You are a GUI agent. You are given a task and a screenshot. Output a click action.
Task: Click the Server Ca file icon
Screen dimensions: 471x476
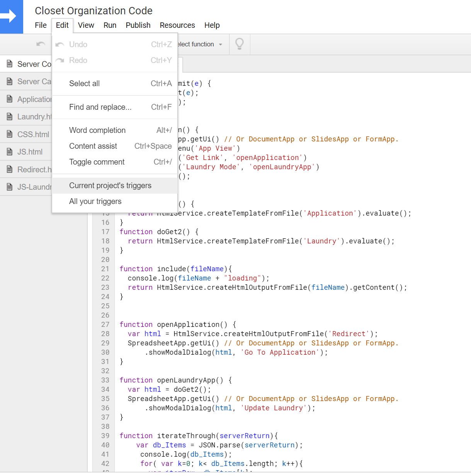tap(10, 82)
